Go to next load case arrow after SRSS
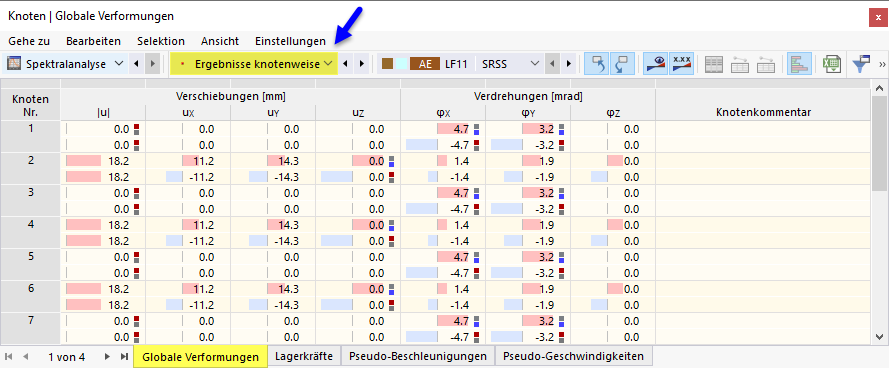 (568, 64)
